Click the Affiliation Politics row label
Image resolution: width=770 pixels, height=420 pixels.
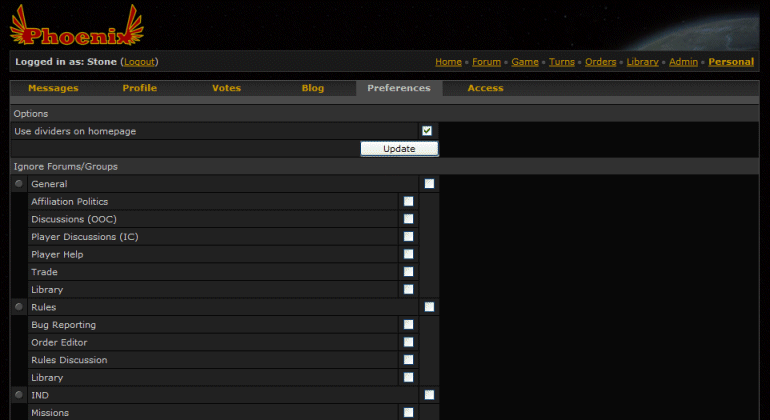(x=69, y=201)
